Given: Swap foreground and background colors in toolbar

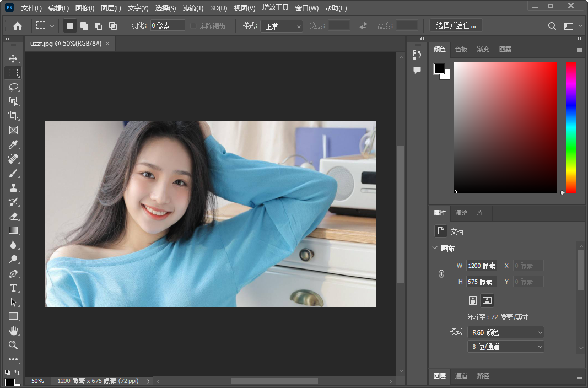Looking at the screenshot, I should [17, 372].
